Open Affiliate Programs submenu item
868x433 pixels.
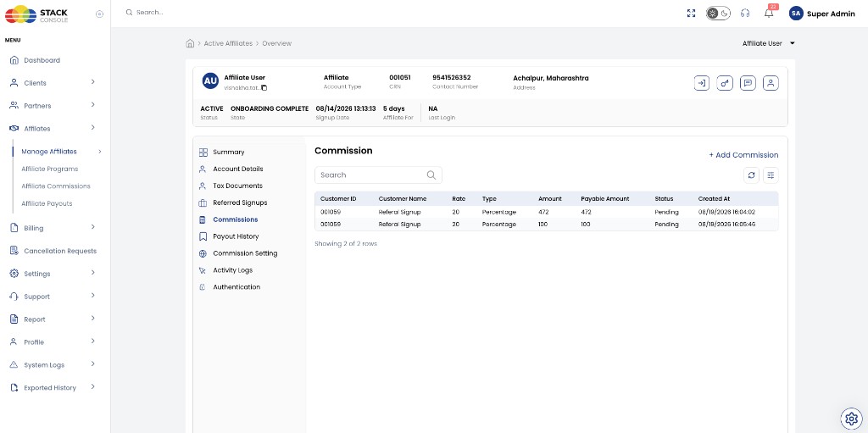[49, 169]
